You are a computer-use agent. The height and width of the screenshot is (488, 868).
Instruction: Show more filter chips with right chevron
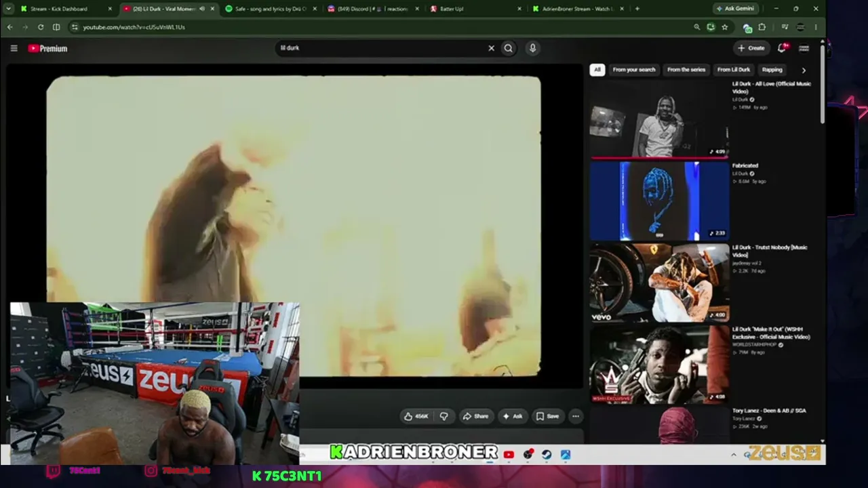tap(804, 70)
